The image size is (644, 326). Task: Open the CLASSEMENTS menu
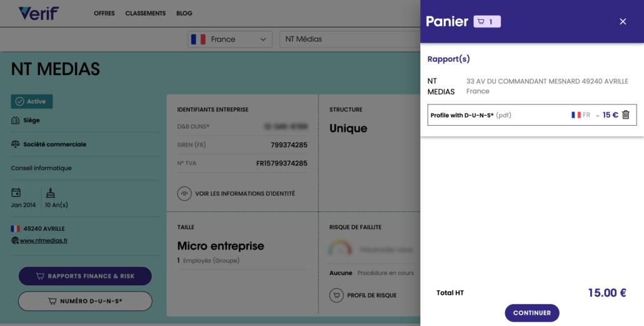coord(146,13)
